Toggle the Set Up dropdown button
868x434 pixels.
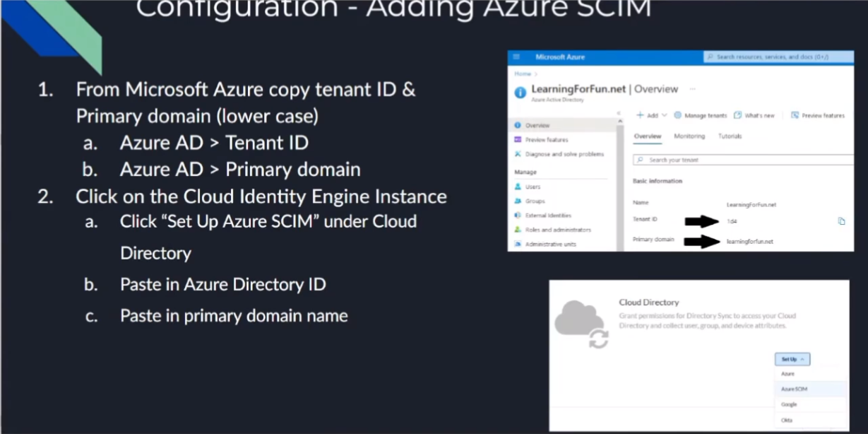[x=792, y=359]
